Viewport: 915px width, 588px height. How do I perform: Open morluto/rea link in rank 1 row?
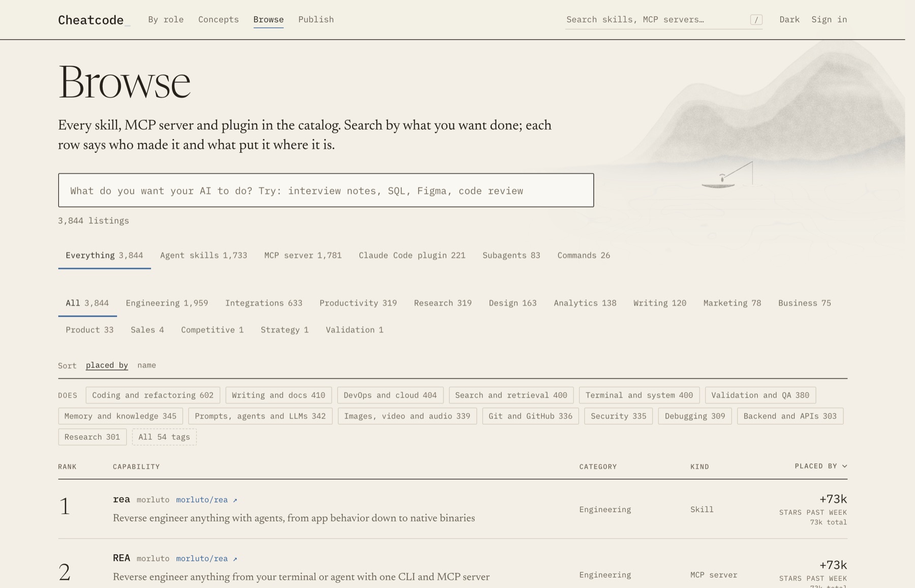click(x=206, y=500)
